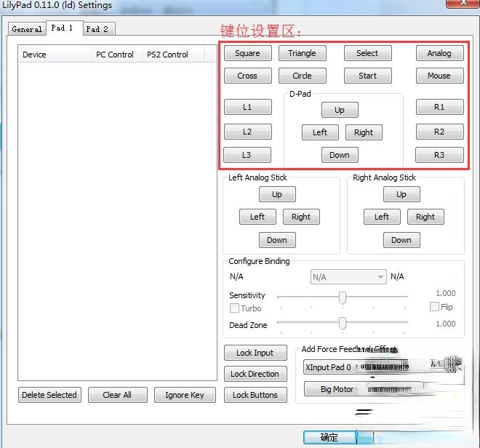Image resolution: width=480 pixels, height=448 pixels.
Task: Bind the R2 trigger button
Action: coord(439,132)
